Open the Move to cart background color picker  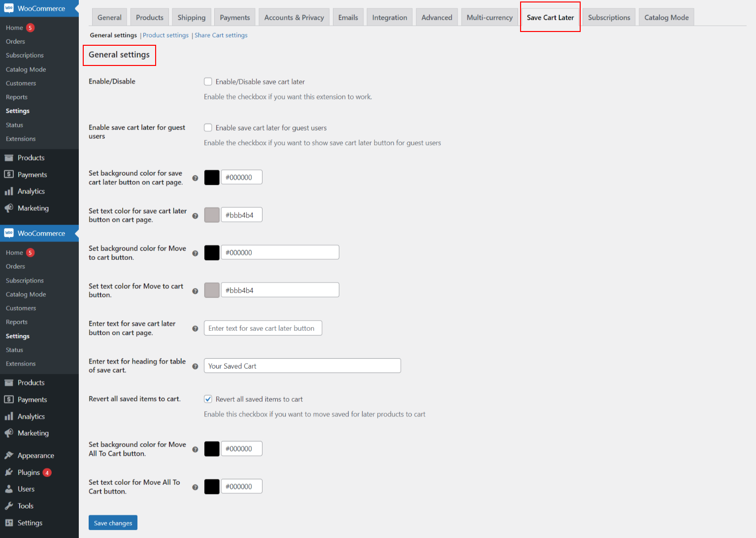coord(211,252)
